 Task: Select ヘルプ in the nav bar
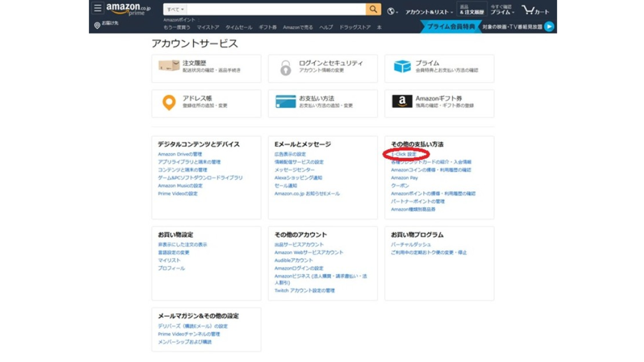[x=326, y=28]
